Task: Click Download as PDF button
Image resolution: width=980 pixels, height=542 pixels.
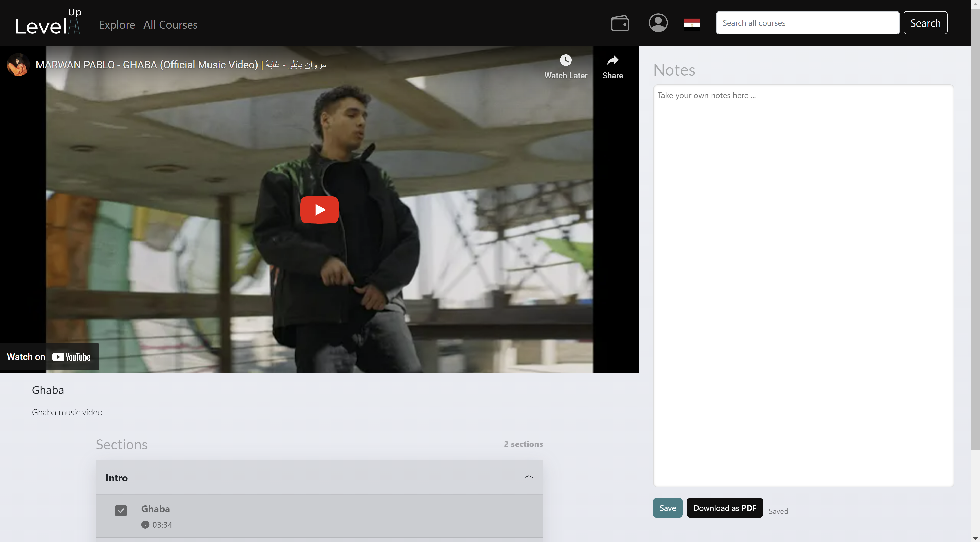Action: click(x=724, y=508)
